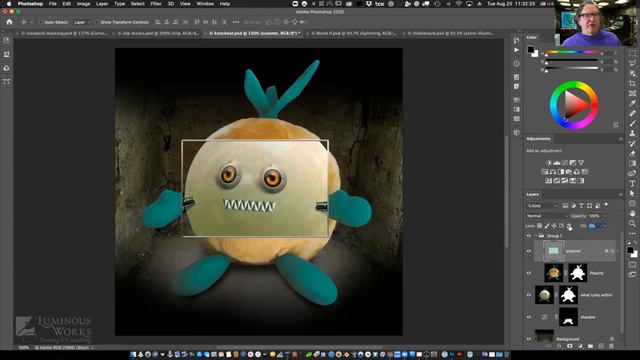Click the foreground color swatch in Color panel

click(x=530, y=50)
